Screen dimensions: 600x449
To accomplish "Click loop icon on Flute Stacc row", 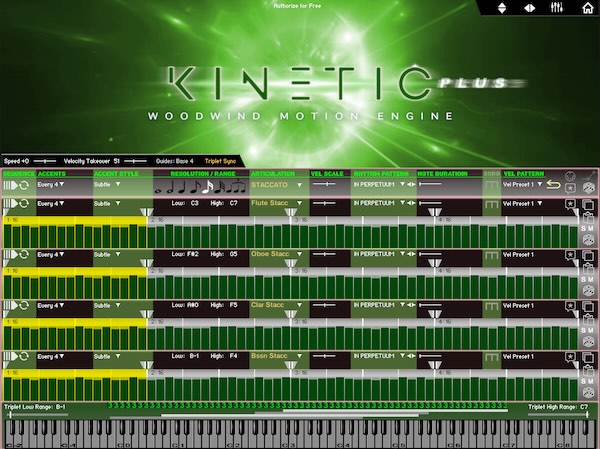I will (24, 204).
